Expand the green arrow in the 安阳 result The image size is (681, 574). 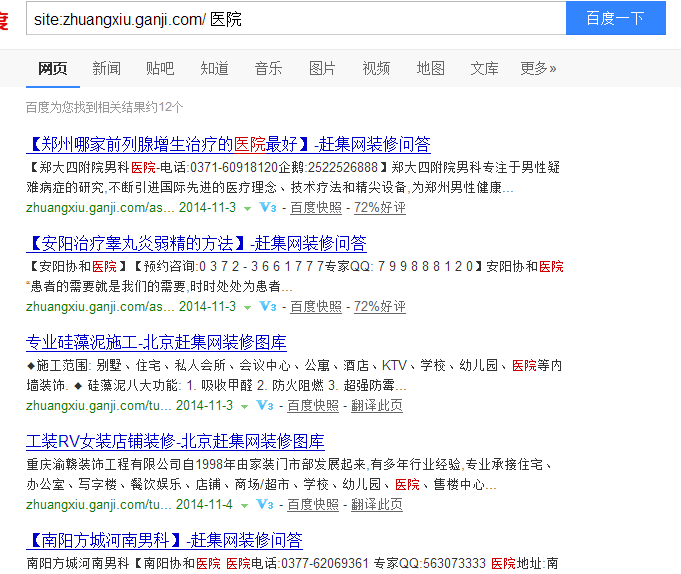click(247, 308)
